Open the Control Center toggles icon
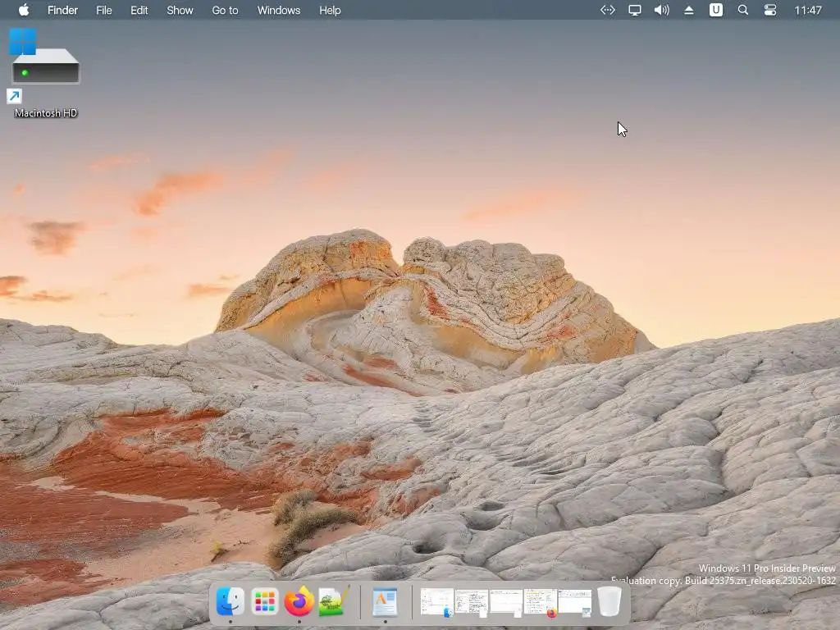 click(770, 10)
